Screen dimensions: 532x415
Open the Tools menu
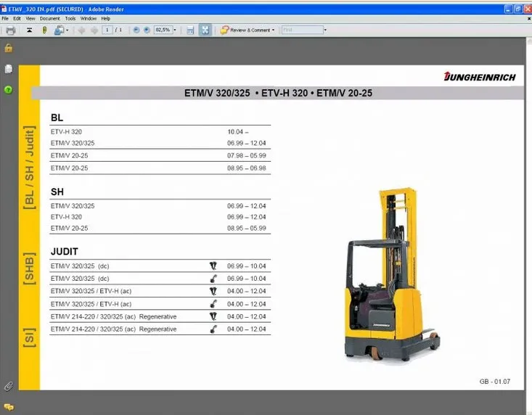pyautogui.click(x=70, y=19)
